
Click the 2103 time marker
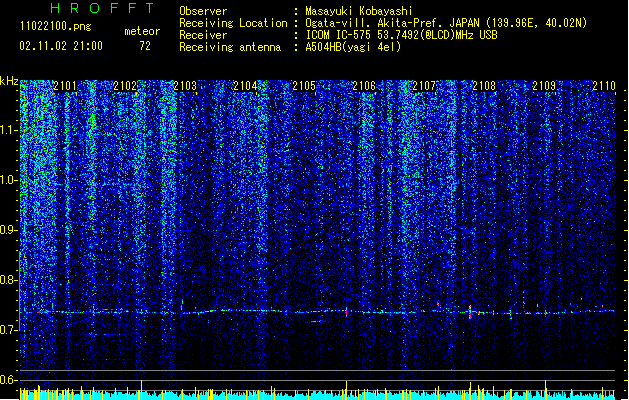185,86
